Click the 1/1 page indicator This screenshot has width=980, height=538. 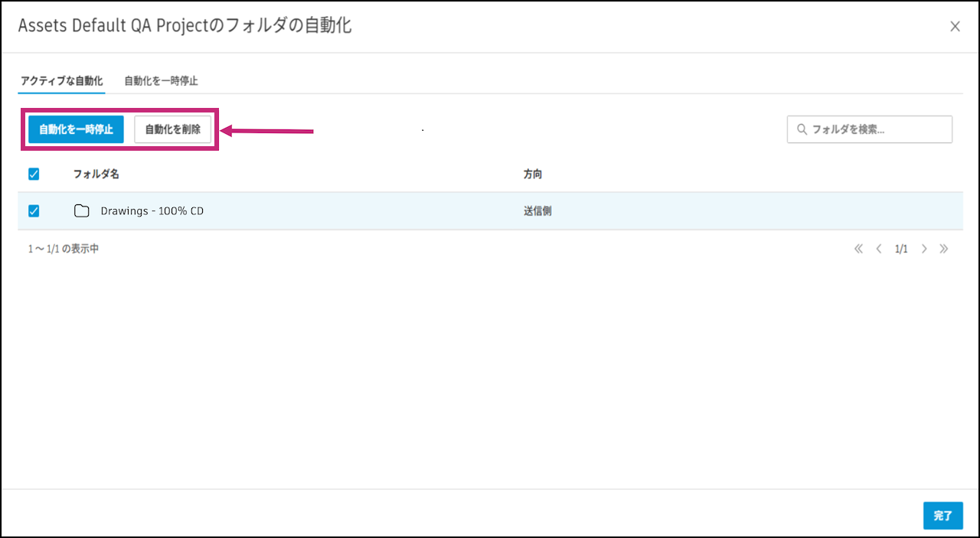pos(901,249)
